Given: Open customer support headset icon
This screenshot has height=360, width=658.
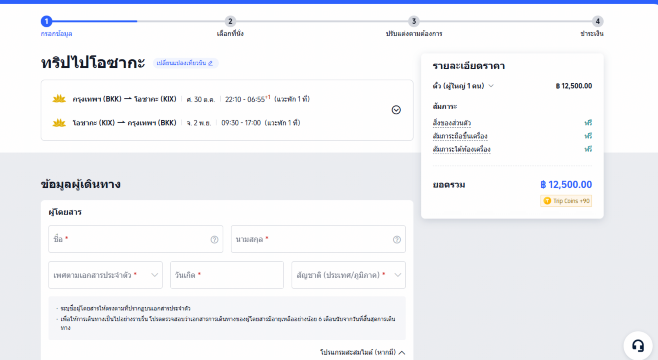Looking at the screenshot, I should click(x=638, y=346).
